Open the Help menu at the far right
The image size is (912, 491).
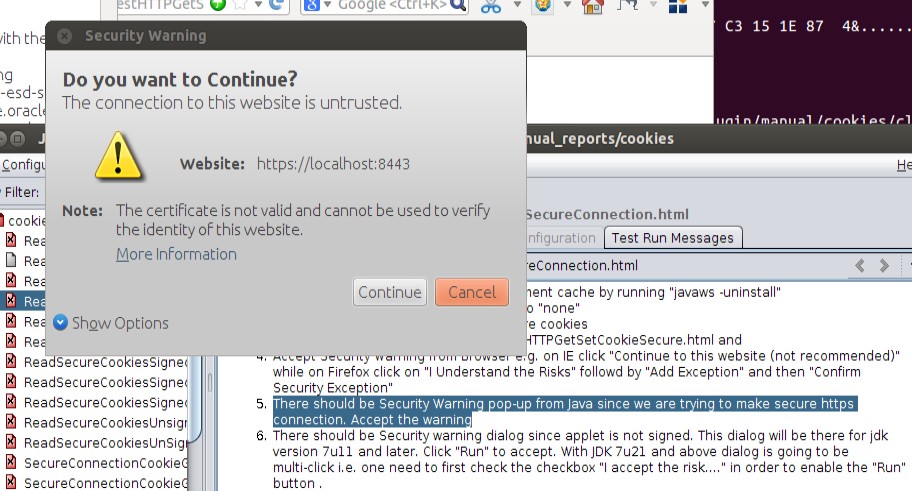tap(903, 165)
